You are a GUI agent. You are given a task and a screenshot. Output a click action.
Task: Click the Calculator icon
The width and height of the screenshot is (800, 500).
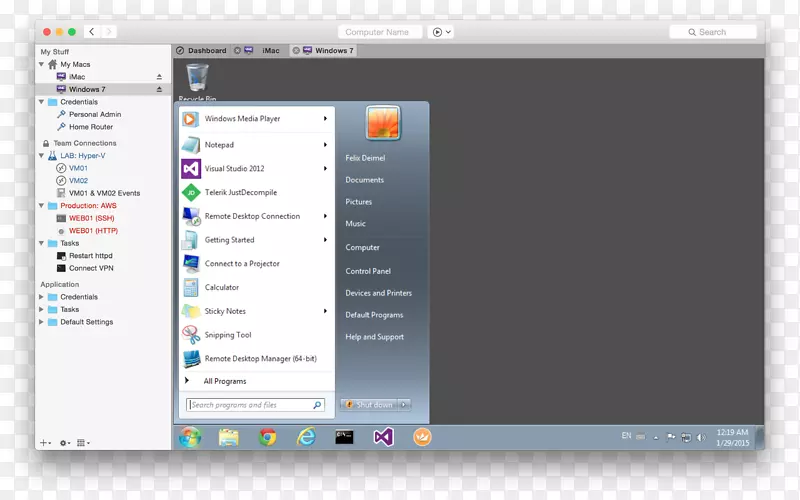pos(191,288)
